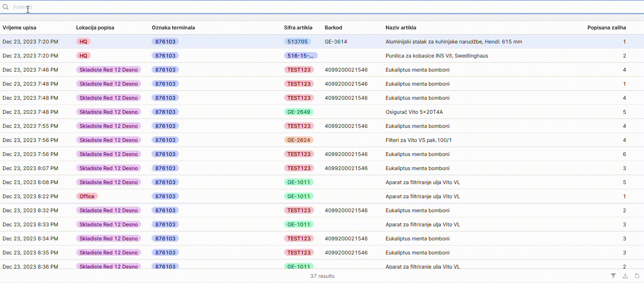Click the reset/refresh arrow icon
Image resolution: width=644 pixels, height=283 pixels.
pos(637,276)
